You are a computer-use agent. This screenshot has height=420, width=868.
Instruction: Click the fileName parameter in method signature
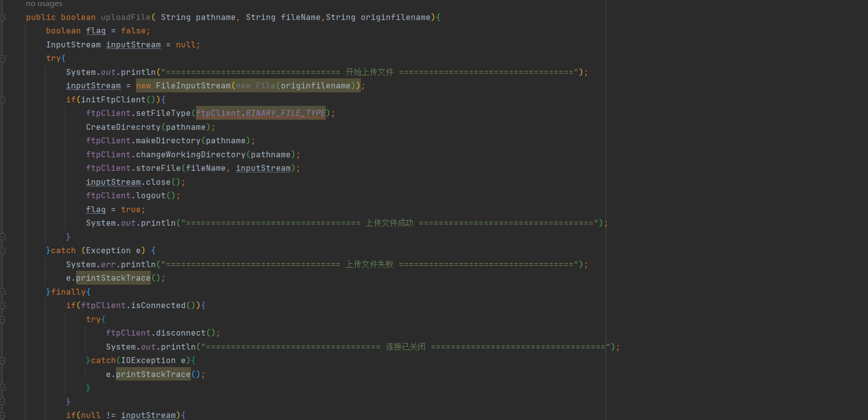click(300, 17)
